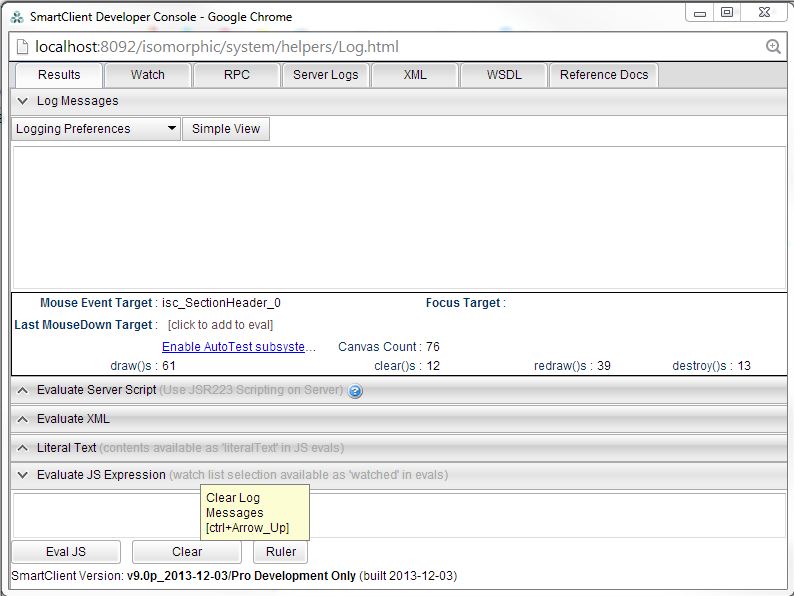Collapse the Log Messages section
This screenshot has width=794, height=596.
(x=23, y=101)
